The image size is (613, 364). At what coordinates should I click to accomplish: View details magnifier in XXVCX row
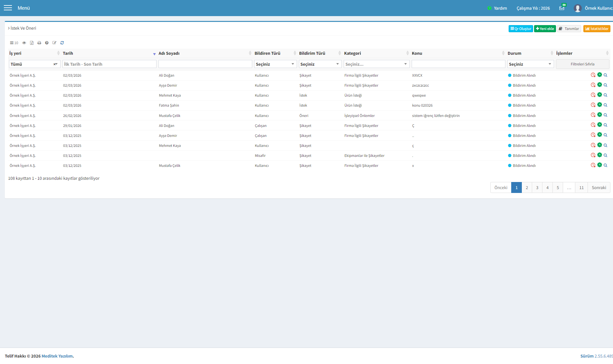click(606, 75)
